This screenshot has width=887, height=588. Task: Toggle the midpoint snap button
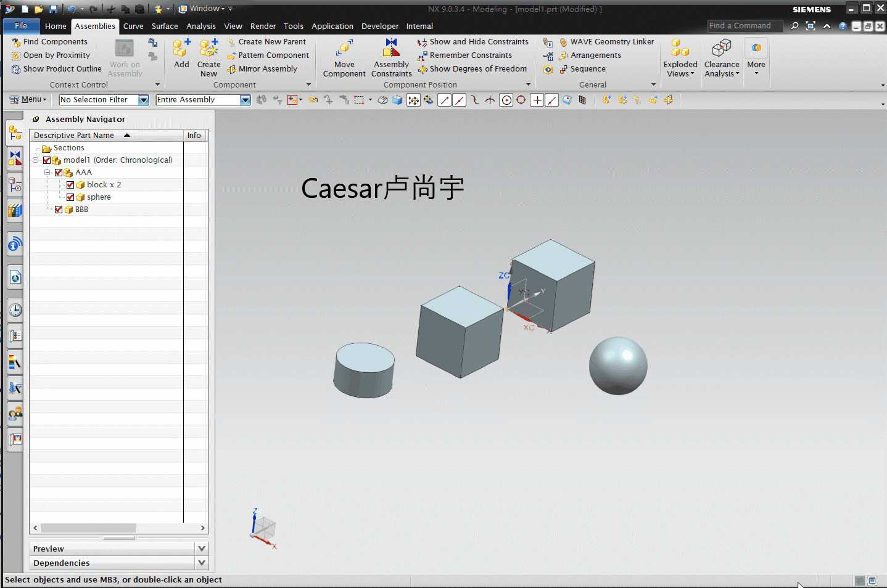point(460,100)
